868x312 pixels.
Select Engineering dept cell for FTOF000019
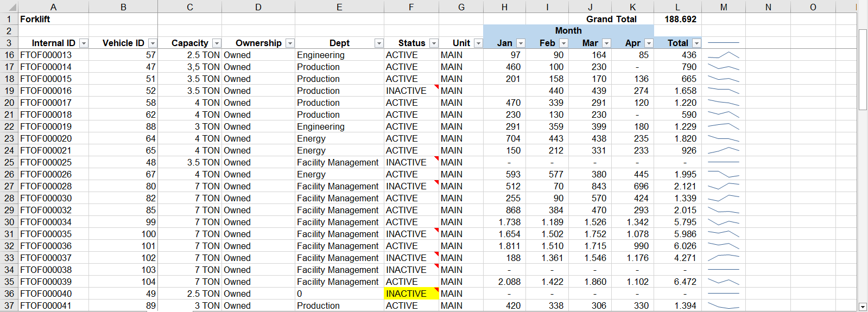click(339, 126)
